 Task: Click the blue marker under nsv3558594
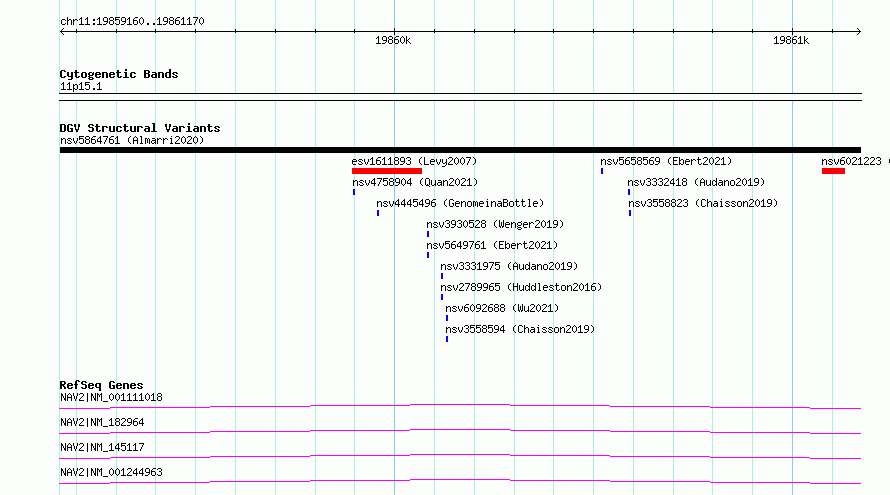coord(447,339)
